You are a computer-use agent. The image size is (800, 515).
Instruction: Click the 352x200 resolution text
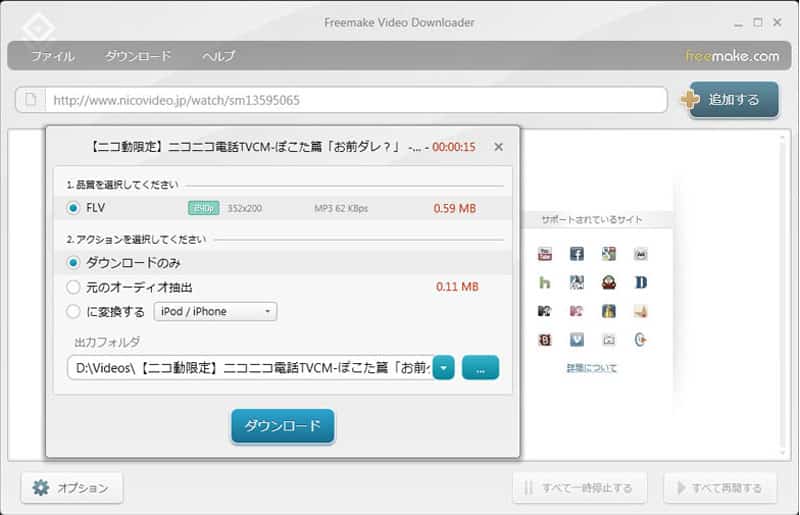click(244, 208)
